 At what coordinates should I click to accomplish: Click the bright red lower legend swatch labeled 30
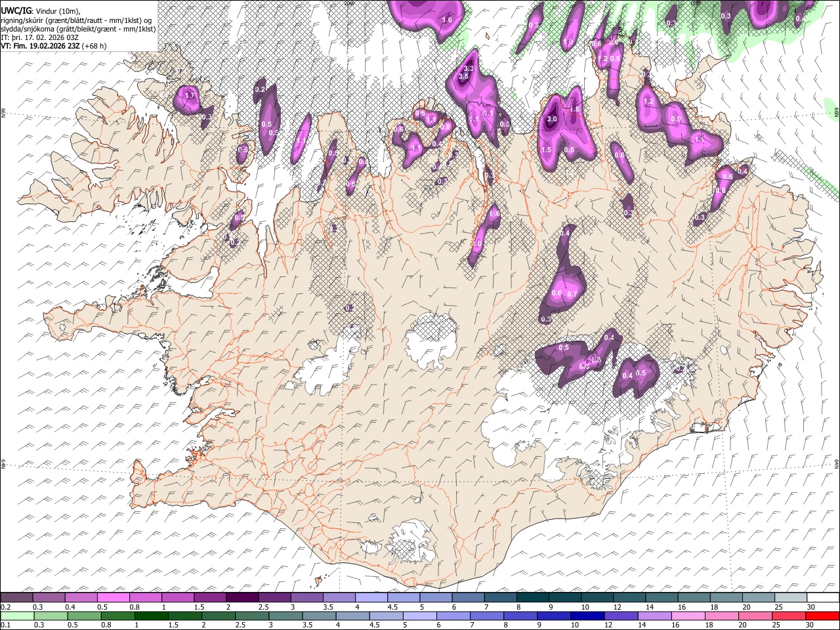click(x=822, y=616)
